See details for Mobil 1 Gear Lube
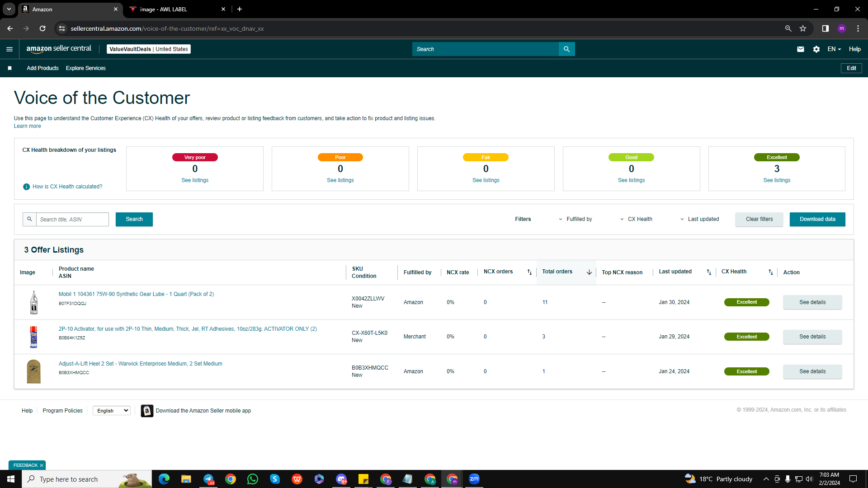The width and height of the screenshot is (868, 488). coord(812,302)
